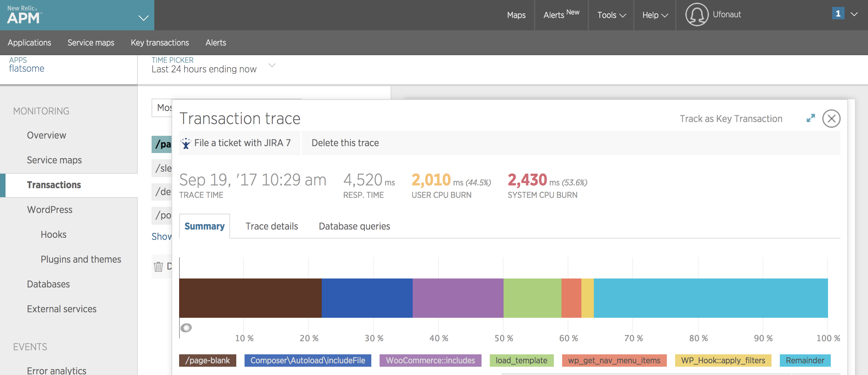The width and height of the screenshot is (868, 375).
Task: Open Alerts New in the top bar
Action: [561, 14]
